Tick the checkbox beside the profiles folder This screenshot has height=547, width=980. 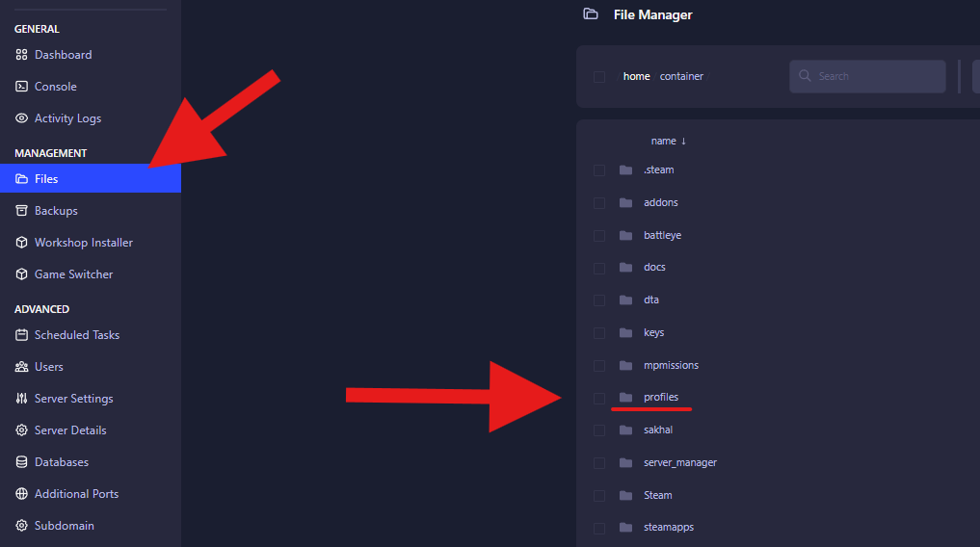pyautogui.click(x=599, y=398)
